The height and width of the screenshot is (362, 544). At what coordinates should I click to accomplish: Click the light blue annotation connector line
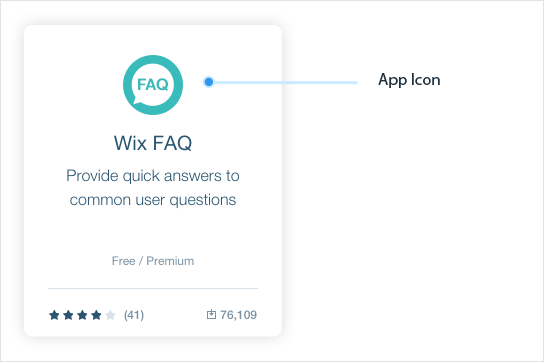[x=286, y=82]
